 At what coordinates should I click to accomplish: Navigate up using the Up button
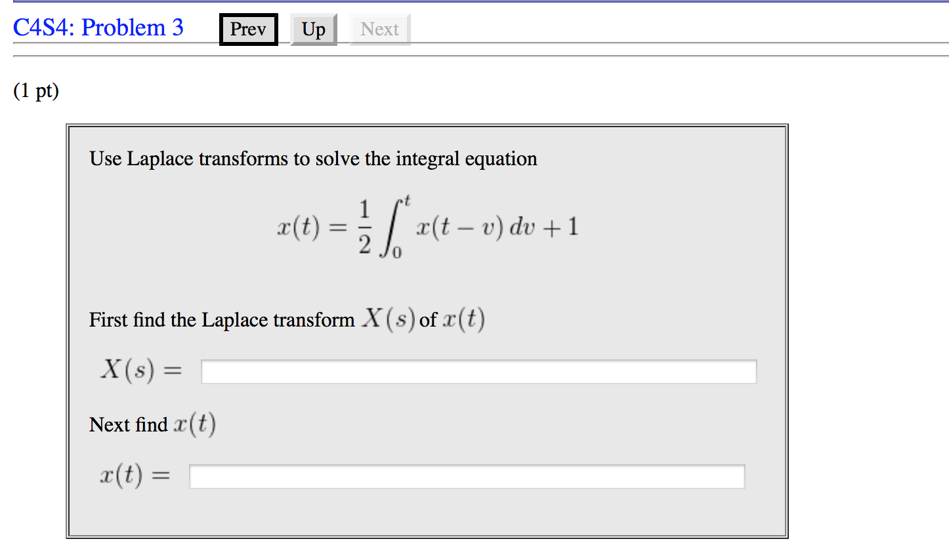[313, 29]
